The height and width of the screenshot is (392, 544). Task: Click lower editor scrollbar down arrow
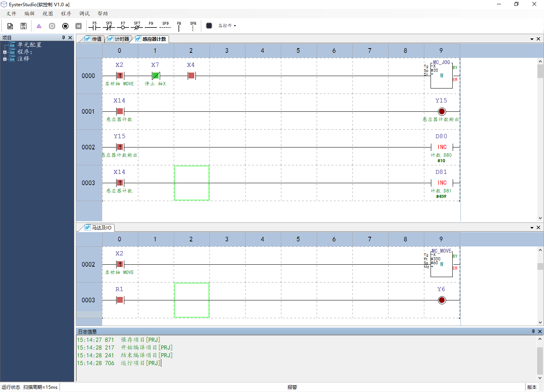[540, 322]
